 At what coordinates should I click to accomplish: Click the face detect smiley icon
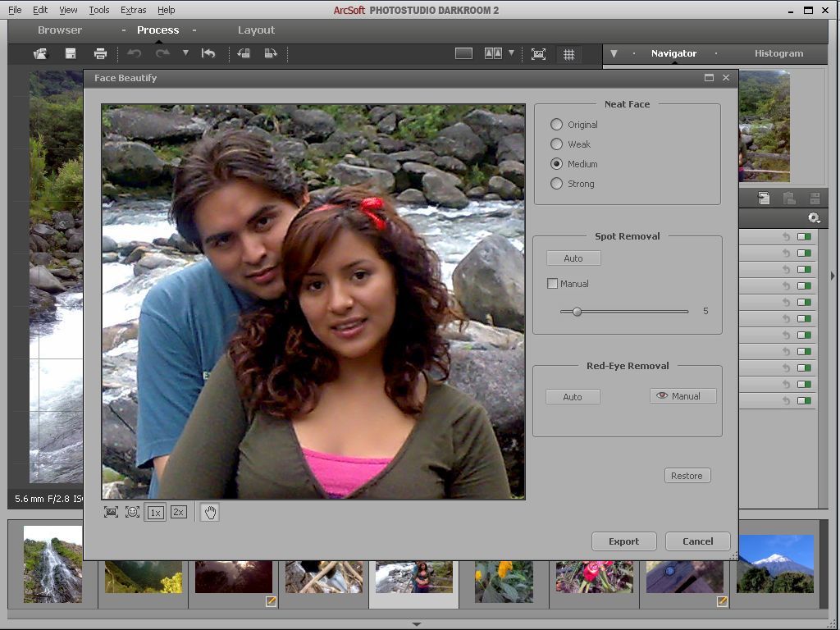tap(132, 512)
